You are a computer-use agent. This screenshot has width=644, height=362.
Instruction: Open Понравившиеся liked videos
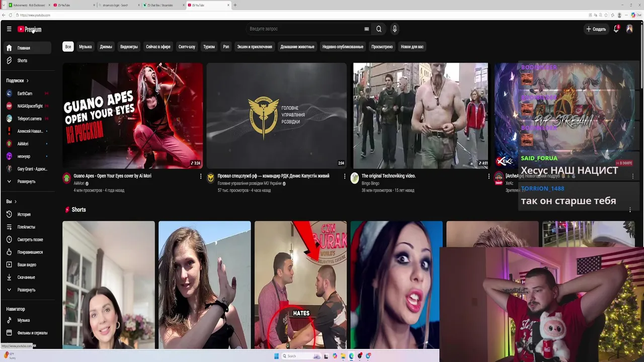[x=28, y=252]
